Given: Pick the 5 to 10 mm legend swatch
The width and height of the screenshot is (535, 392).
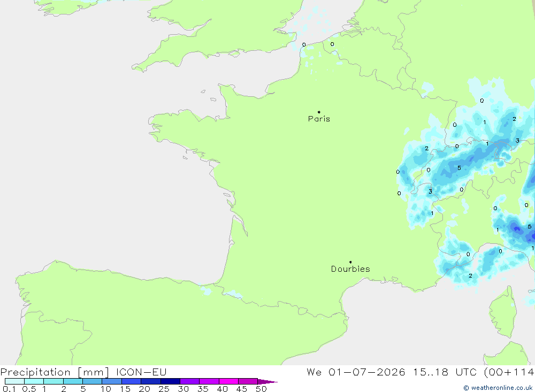Looking at the screenshot, I should 93,381.
